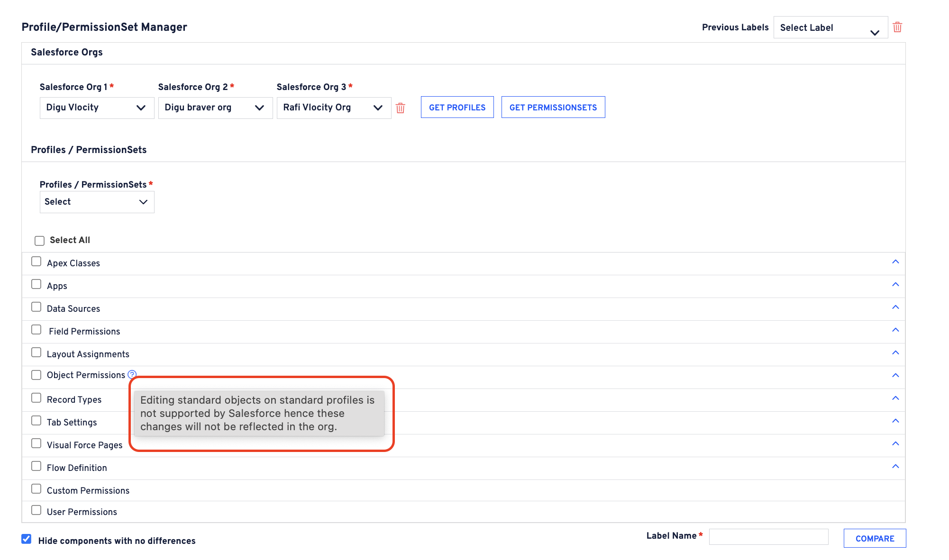Collapse the Field Permissions section chevron

pyautogui.click(x=895, y=330)
